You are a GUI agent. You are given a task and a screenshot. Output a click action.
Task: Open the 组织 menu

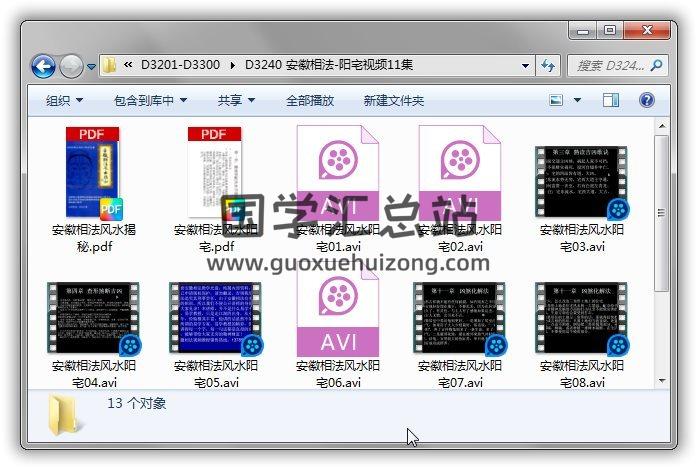click(65, 101)
